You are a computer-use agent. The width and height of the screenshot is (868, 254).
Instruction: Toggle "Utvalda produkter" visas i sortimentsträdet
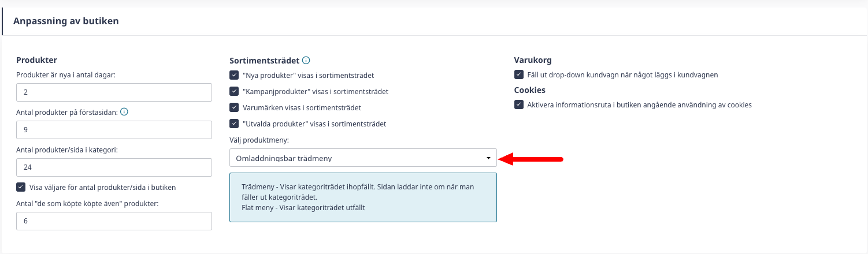(x=234, y=124)
